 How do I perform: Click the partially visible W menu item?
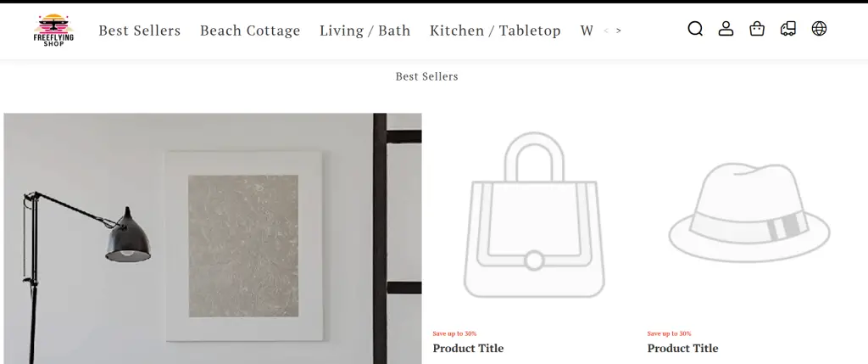pyautogui.click(x=587, y=31)
